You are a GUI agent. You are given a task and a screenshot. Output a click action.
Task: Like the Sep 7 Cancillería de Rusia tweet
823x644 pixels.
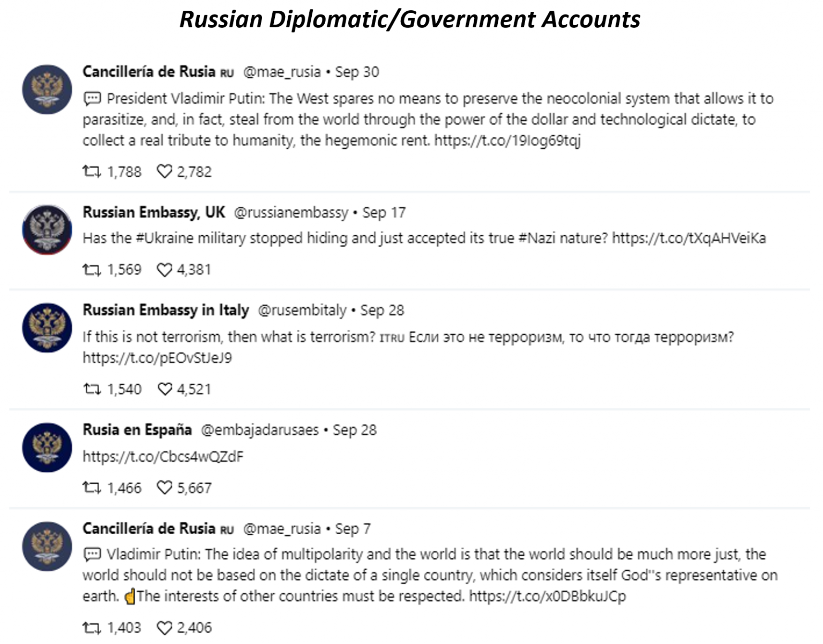[x=164, y=627]
